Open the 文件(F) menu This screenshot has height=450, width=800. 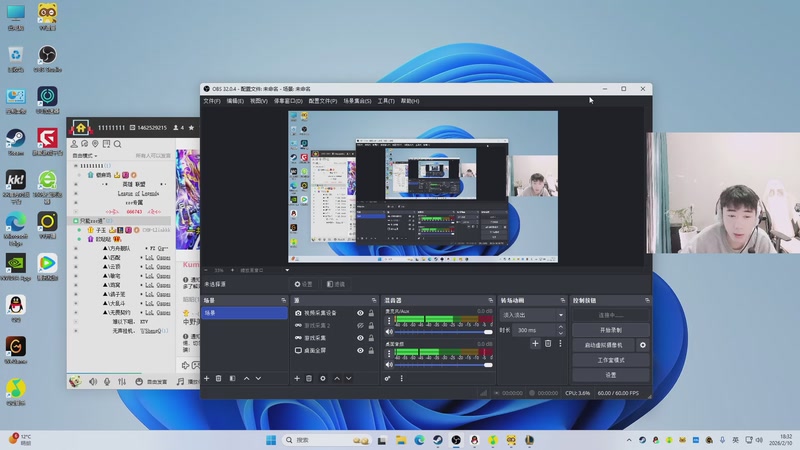click(211, 101)
